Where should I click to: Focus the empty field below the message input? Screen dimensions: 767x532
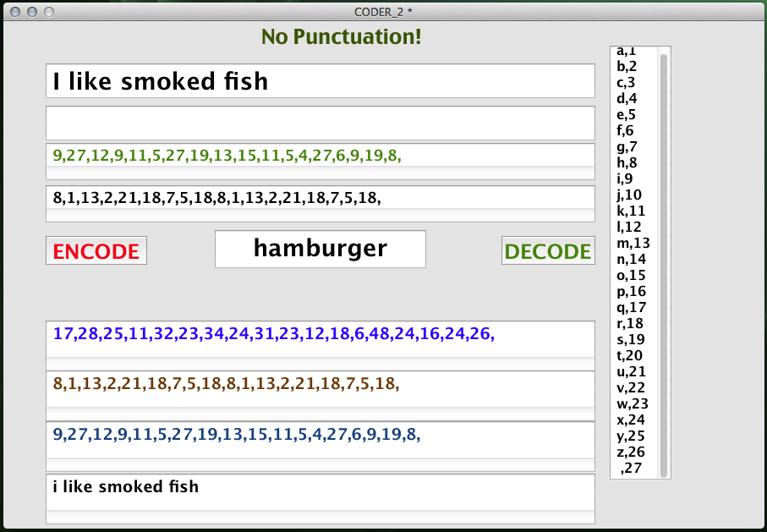(x=320, y=123)
